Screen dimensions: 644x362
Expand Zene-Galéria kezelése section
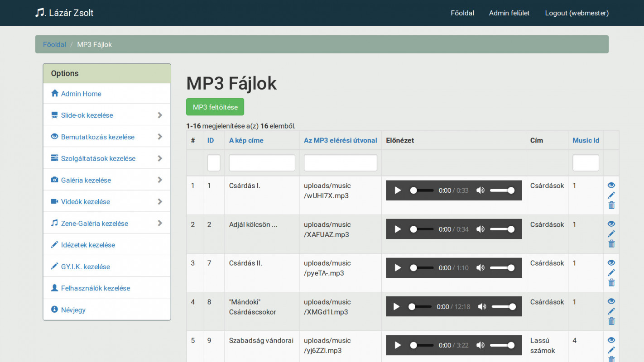pyautogui.click(x=107, y=223)
